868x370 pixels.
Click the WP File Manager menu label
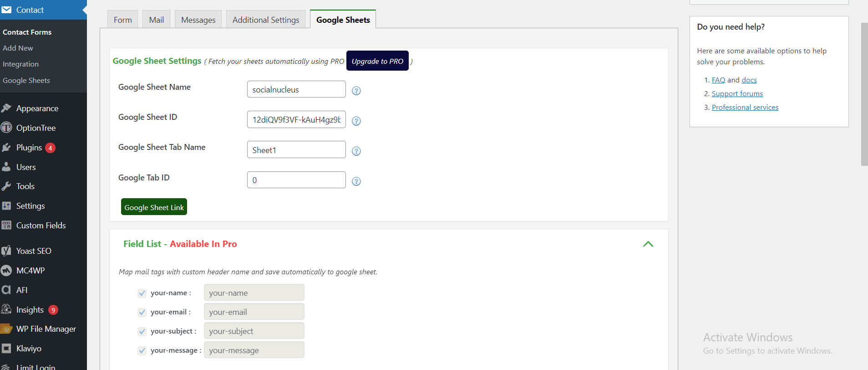[46, 329]
